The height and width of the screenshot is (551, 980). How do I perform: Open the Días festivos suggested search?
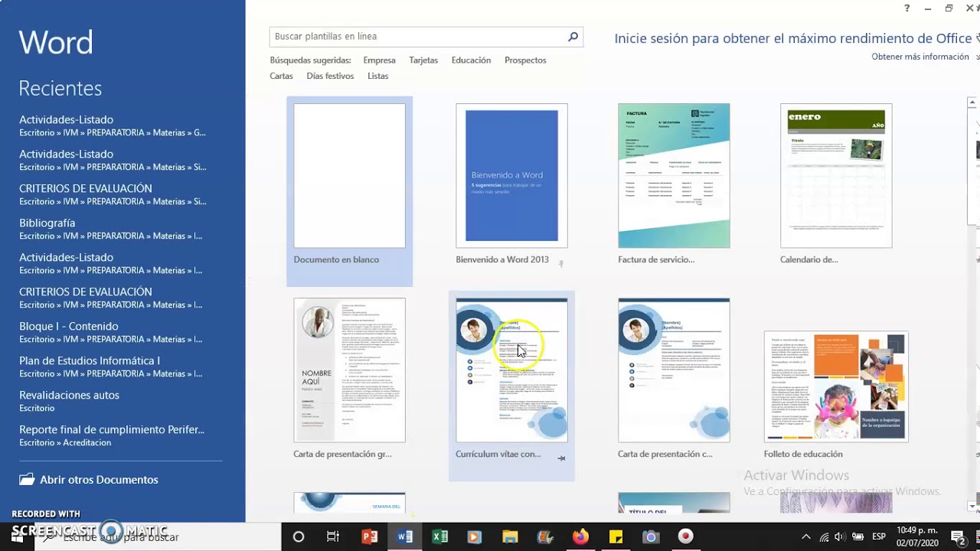[x=330, y=77]
